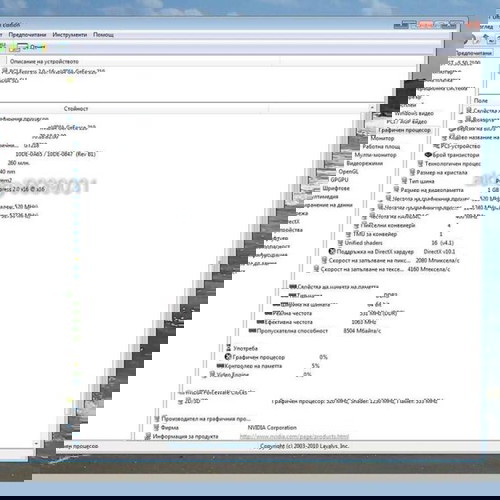Image resolution: width=500 pixels, height=500 pixels.
Task: Select GPGPU in the navigation tree
Action: 339,180
